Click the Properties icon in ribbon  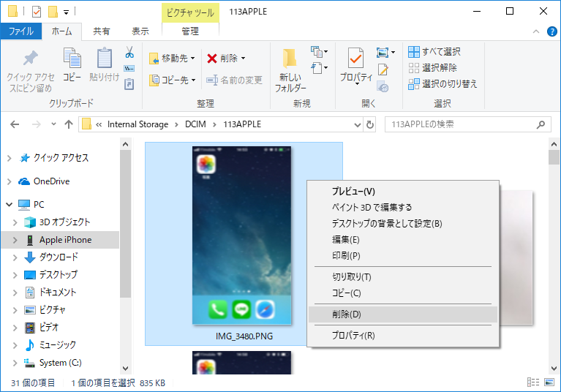(356, 64)
